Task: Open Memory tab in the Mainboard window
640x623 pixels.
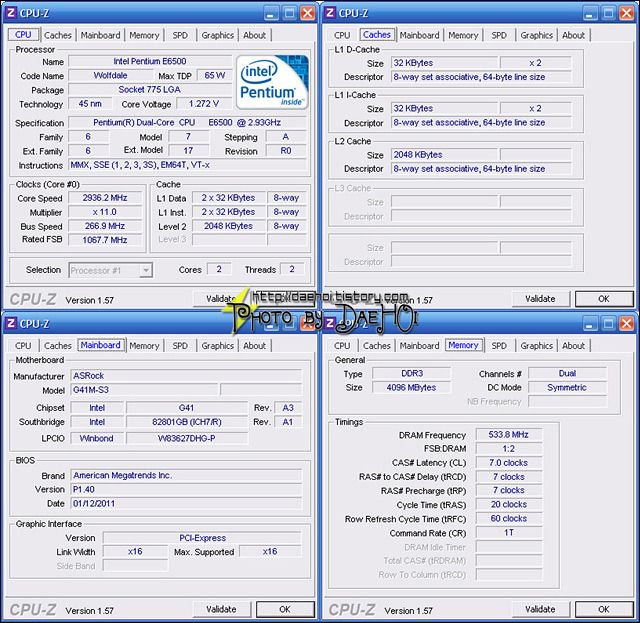Action: point(144,346)
